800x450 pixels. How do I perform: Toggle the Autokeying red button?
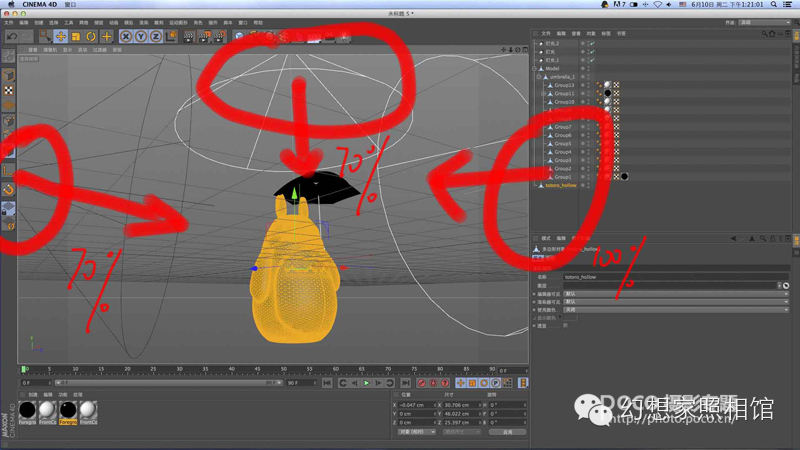coord(433,383)
